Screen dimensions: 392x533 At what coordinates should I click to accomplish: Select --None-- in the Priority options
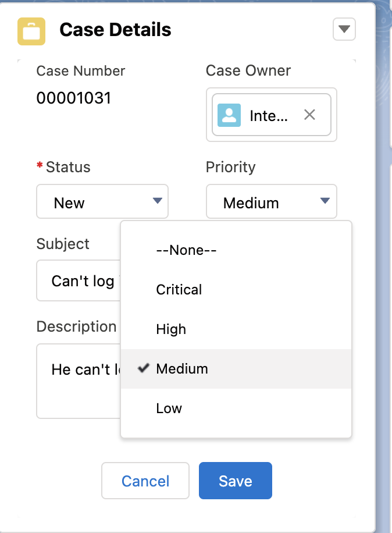click(x=185, y=250)
